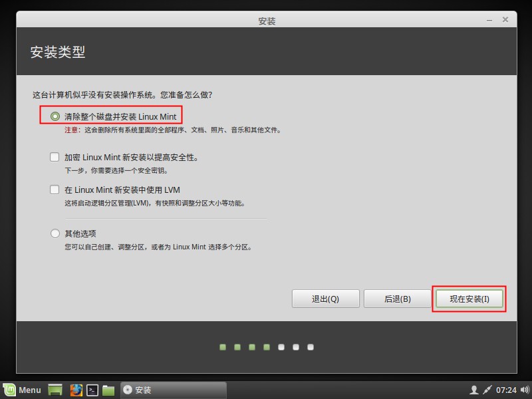
Task: Click the volume speaker icon in system tray
Action: pyautogui.click(x=524, y=390)
